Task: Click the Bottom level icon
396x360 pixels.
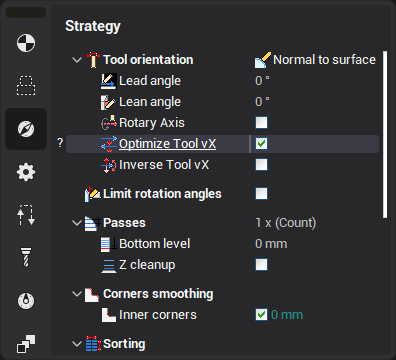Action: (109, 244)
